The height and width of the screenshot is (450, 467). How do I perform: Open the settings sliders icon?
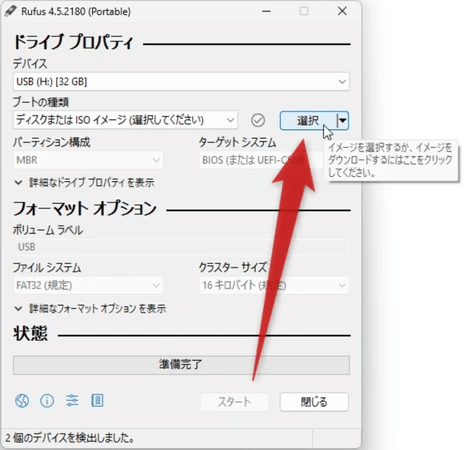coord(72,400)
